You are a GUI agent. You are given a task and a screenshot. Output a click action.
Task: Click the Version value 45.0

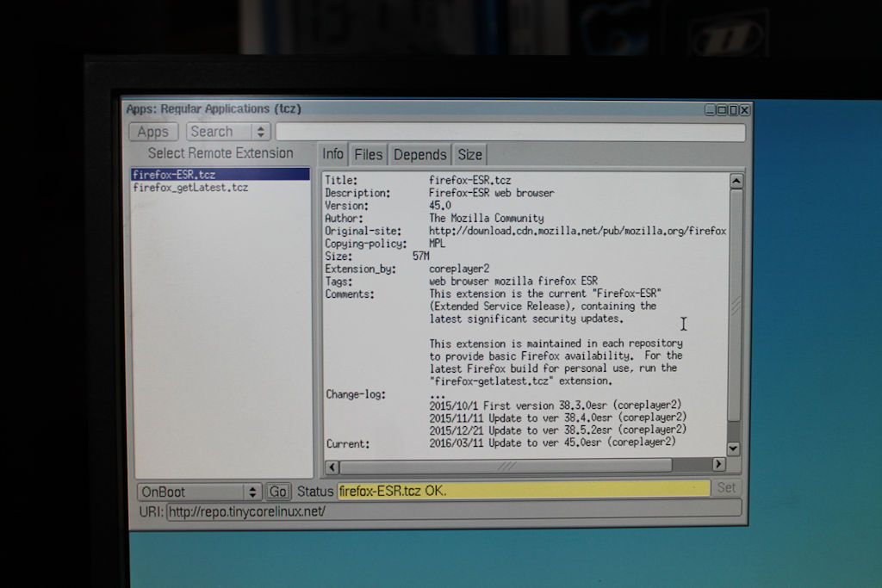coord(440,205)
